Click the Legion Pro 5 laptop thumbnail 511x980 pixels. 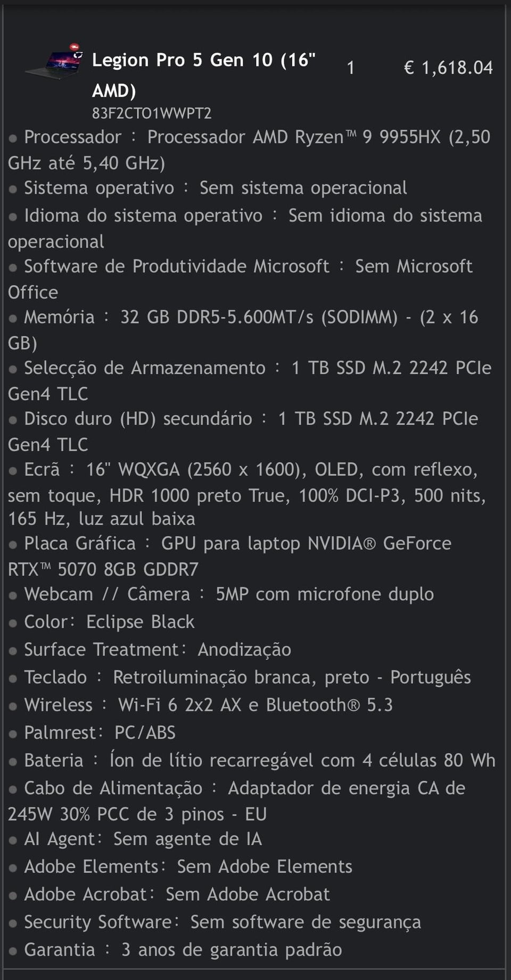click(x=55, y=63)
